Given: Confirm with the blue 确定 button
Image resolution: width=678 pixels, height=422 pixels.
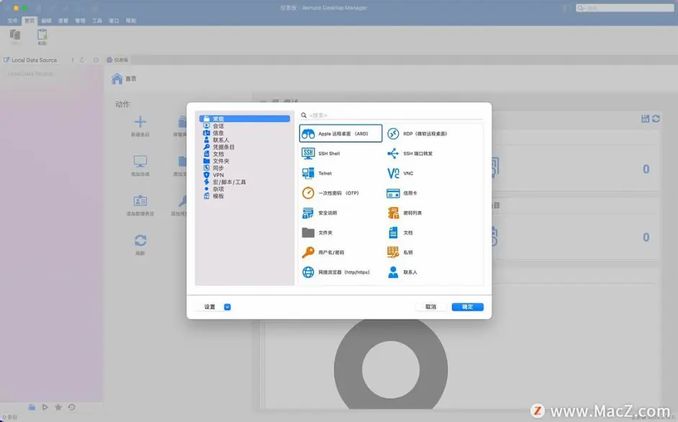Looking at the screenshot, I should coord(467,307).
